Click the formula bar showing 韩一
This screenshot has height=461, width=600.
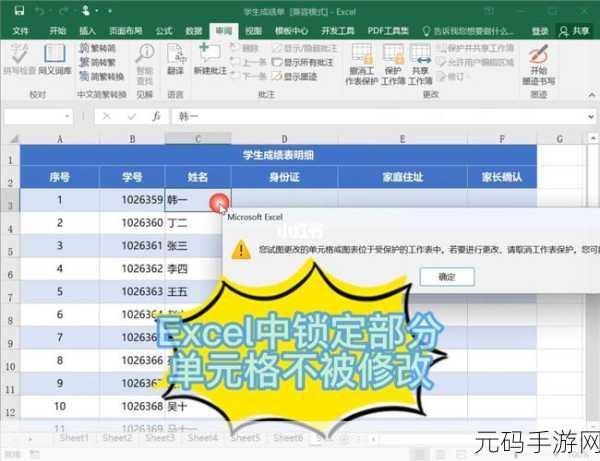pyautogui.click(x=379, y=116)
